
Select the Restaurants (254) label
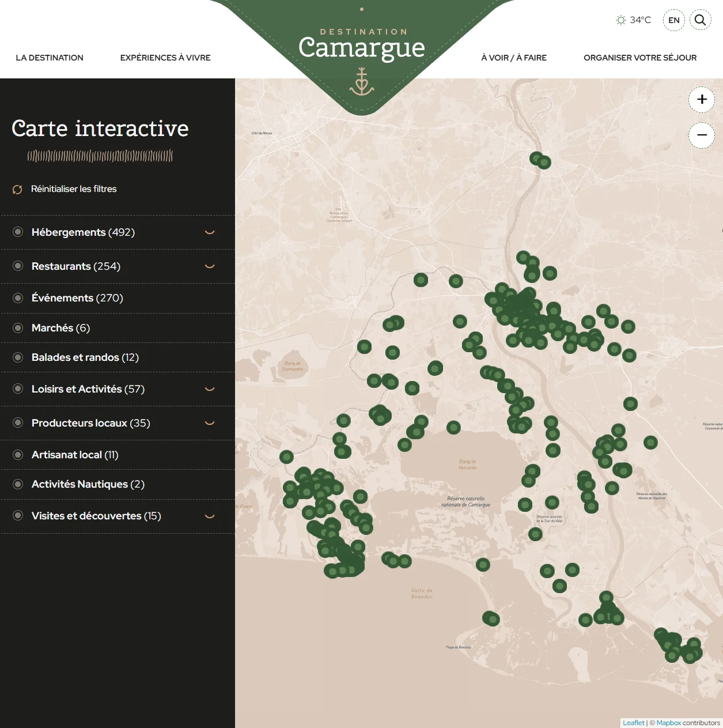tap(76, 266)
